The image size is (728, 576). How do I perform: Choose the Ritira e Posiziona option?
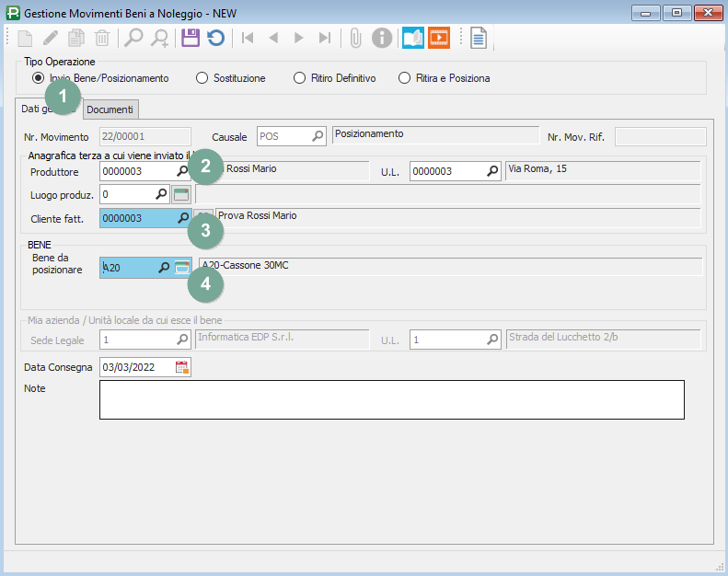pyautogui.click(x=404, y=78)
